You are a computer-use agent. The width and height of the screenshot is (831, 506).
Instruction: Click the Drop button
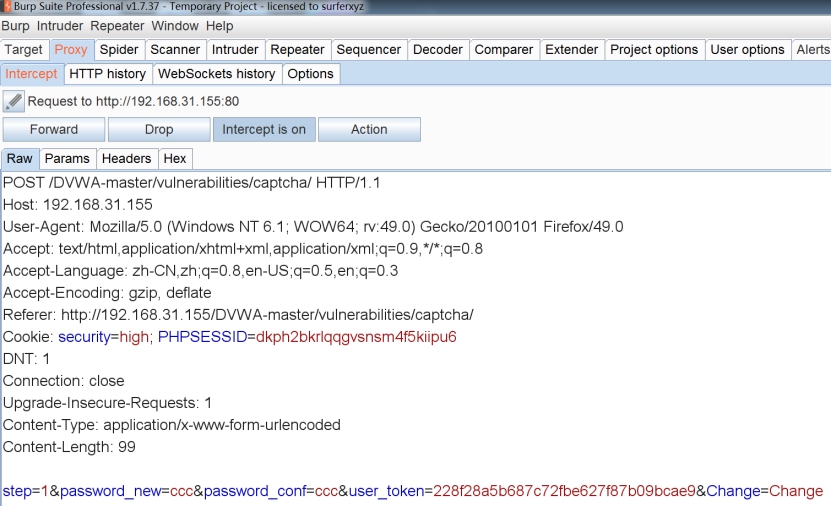(159, 129)
